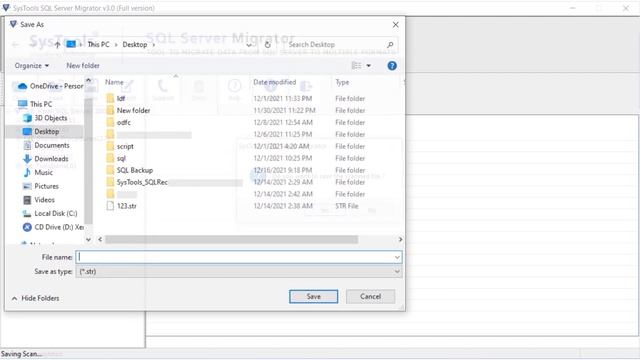Screen dimensions: 640x360
Task: Open the address bar previous locations dropdown
Action: (249, 44)
